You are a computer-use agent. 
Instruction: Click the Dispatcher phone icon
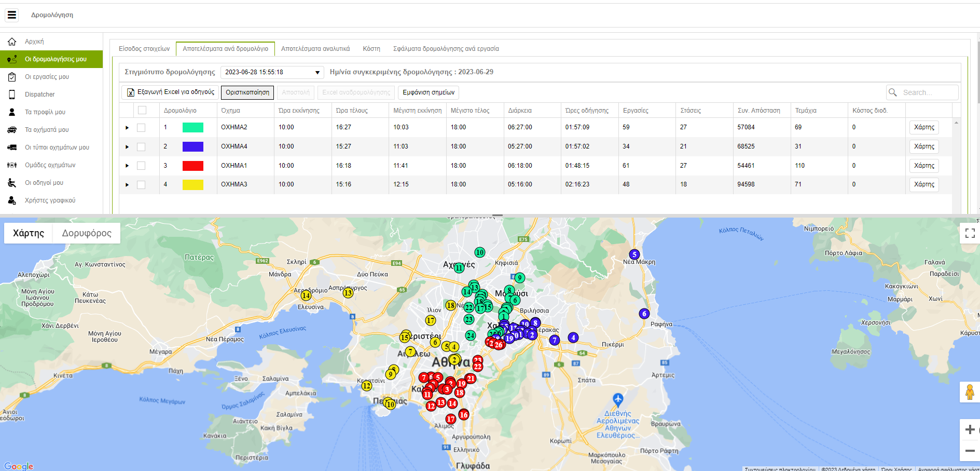point(12,95)
